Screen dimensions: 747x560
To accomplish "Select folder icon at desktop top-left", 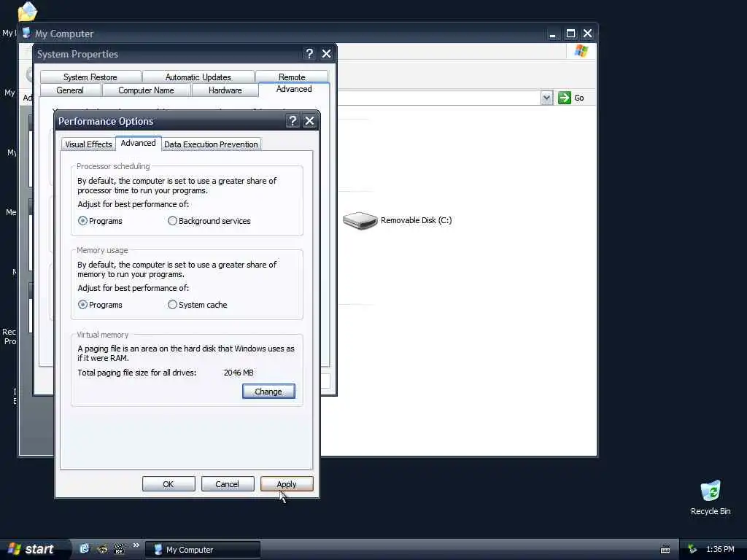I will tap(27, 12).
